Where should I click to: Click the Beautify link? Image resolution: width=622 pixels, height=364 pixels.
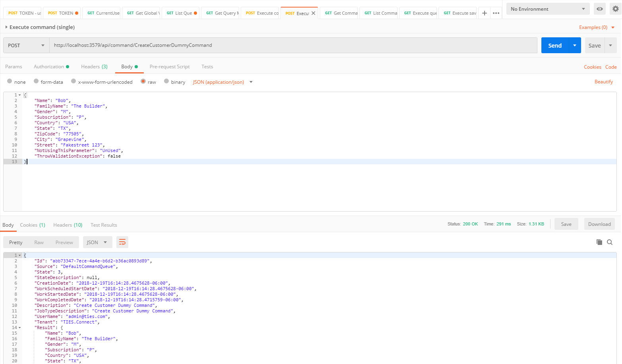603,82
